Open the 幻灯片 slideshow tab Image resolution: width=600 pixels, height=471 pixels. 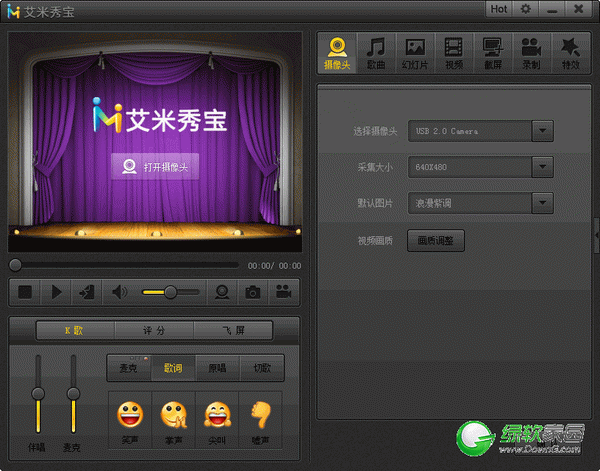(415, 53)
